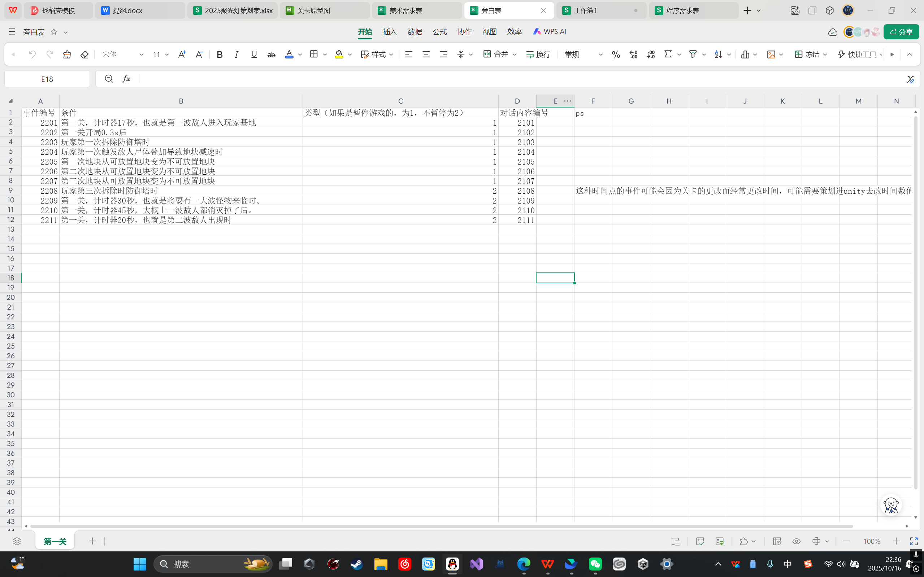Viewport: 924px width, 577px height.
Task: Click the fx insert function icon
Action: coord(126,79)
